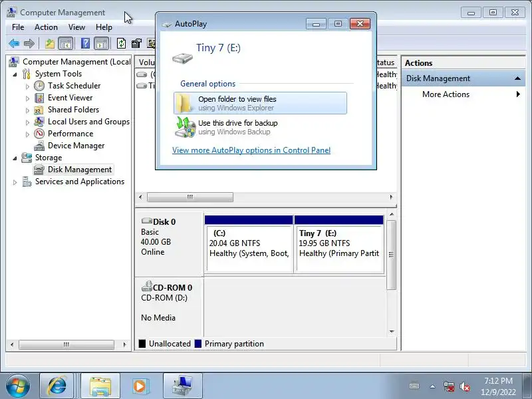Screen dimensions: 532x399
Task: Click the volume list horizontal scrollbar thumb
Action: tap(190, 197)
